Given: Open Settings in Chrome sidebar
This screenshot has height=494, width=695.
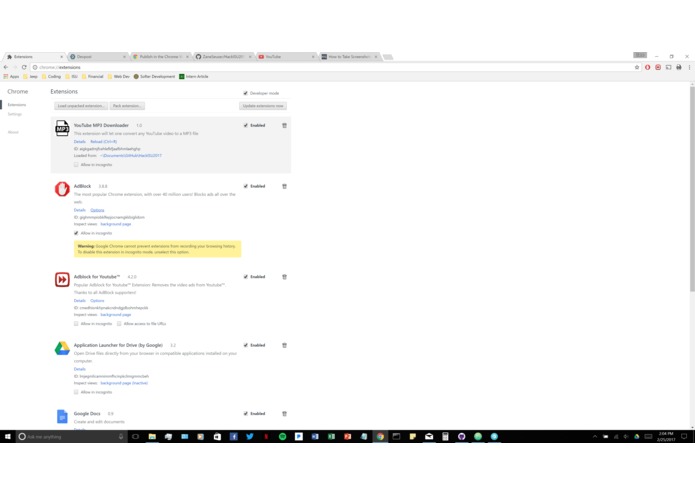Looking at the screenshot, I should point(15,114).
